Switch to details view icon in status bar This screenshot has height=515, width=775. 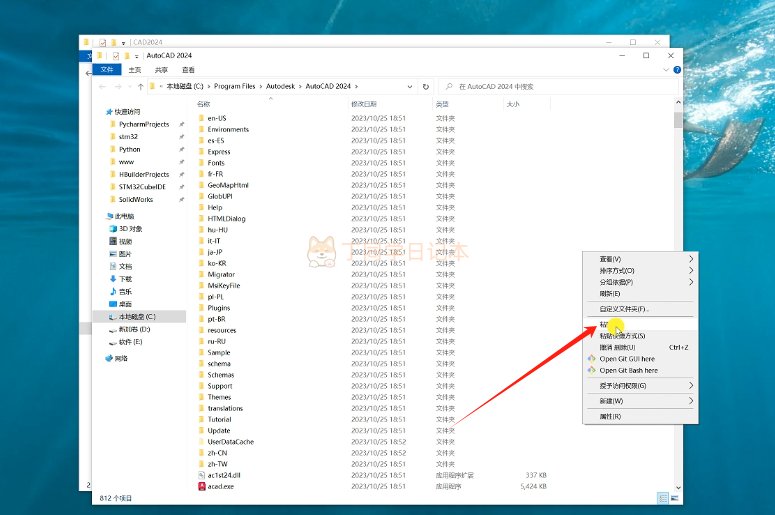pyautogui.click(x=663, y=498)
